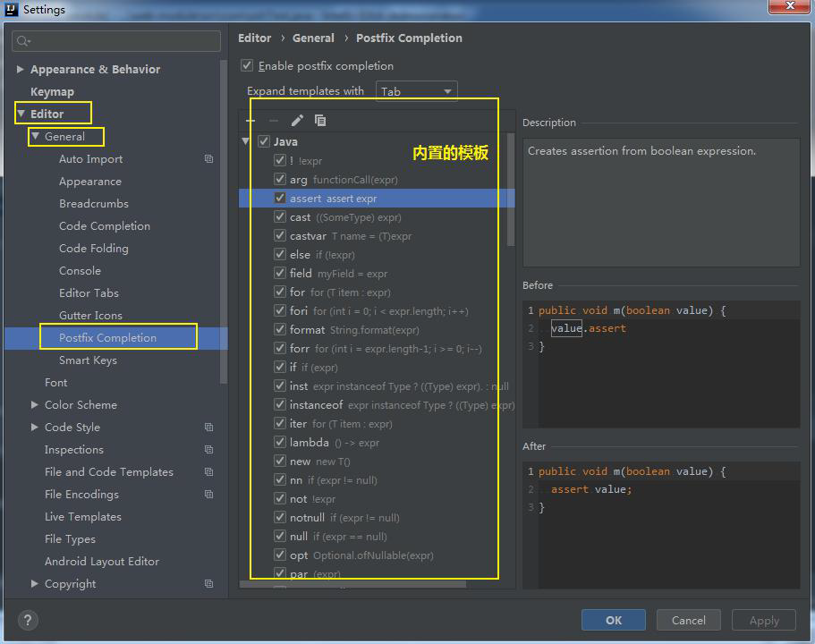Screen dimensions: 815x644
Task: Click the Cancel button
Action: pyautogui.click(x=688, y=620)
